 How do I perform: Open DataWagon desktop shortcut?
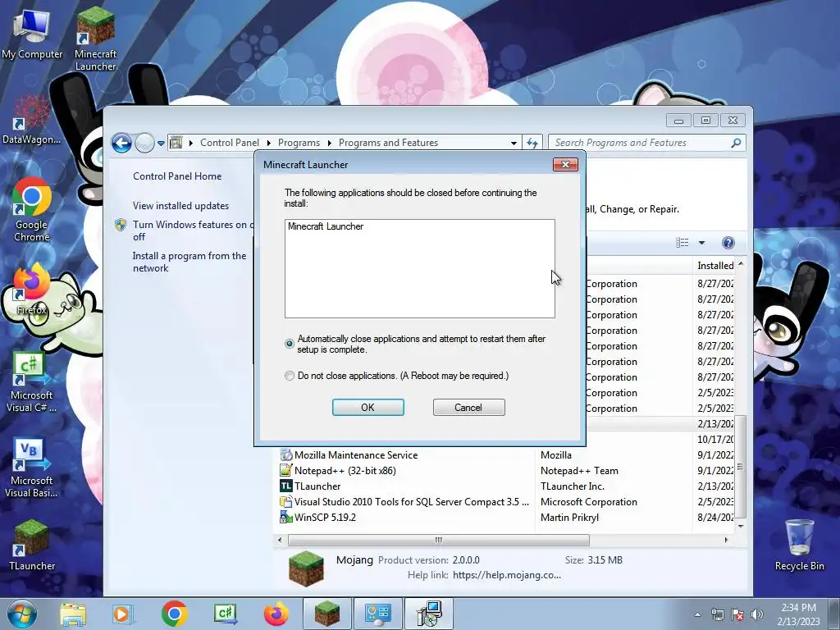32,119
